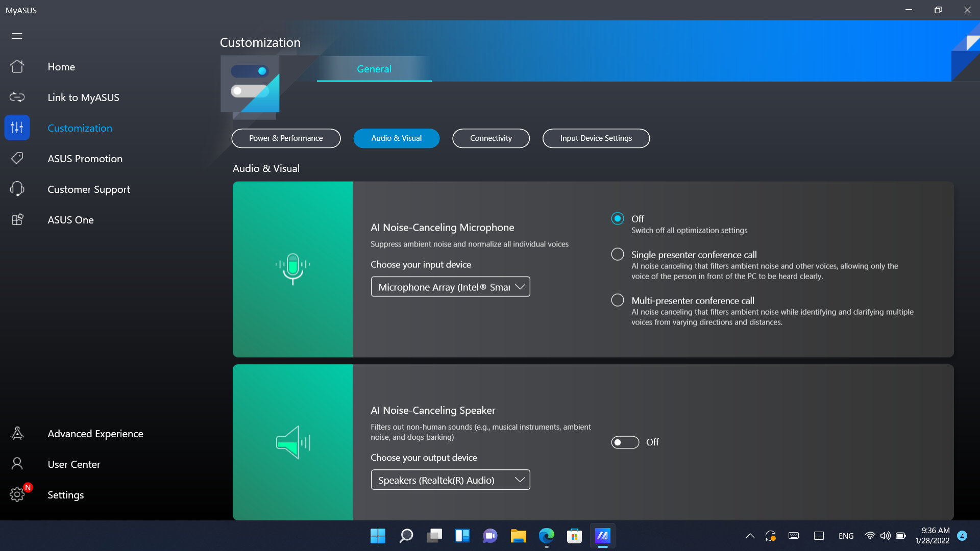Toggle AI Noise-Canceling Speaker switch
The image size is (980, 551).
(625, 442)
